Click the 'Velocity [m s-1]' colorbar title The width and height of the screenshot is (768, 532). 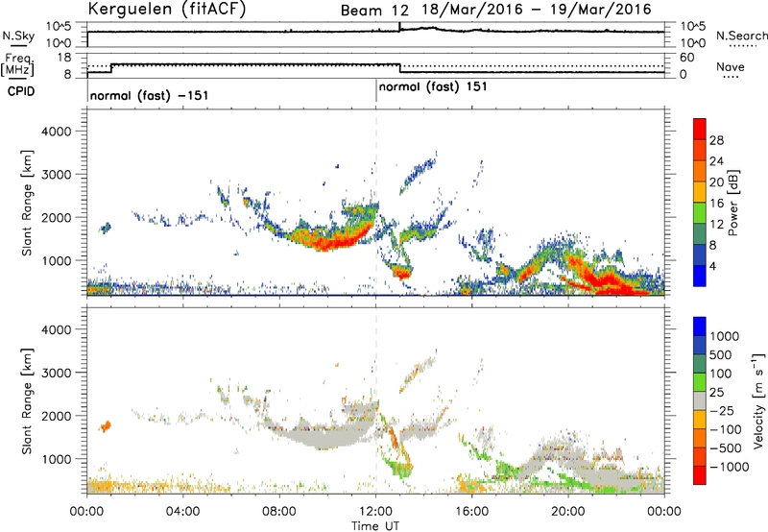click(758, 400)
